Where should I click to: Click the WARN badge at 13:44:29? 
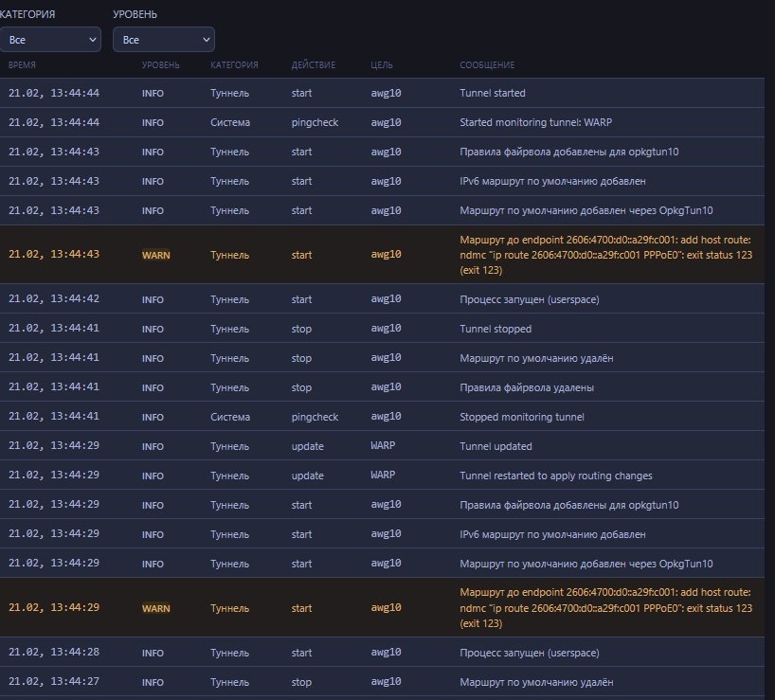click(x=156, y=608)
